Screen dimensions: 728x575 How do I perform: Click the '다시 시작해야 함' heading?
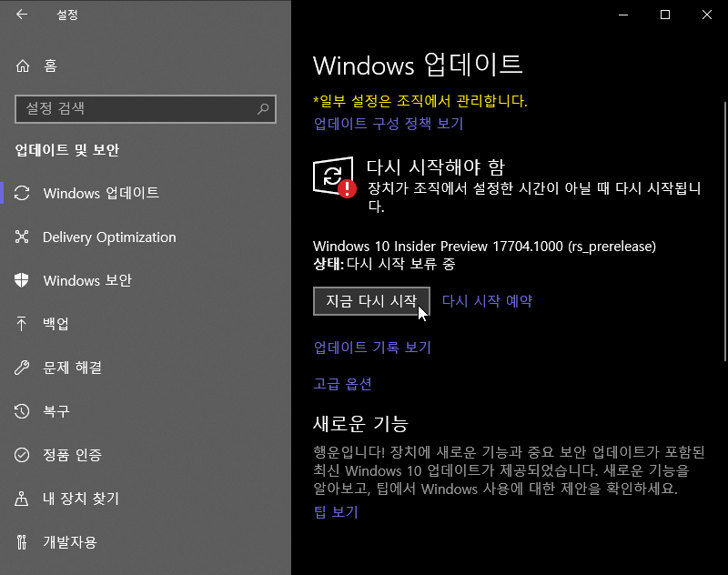click(x=436, y=167)
